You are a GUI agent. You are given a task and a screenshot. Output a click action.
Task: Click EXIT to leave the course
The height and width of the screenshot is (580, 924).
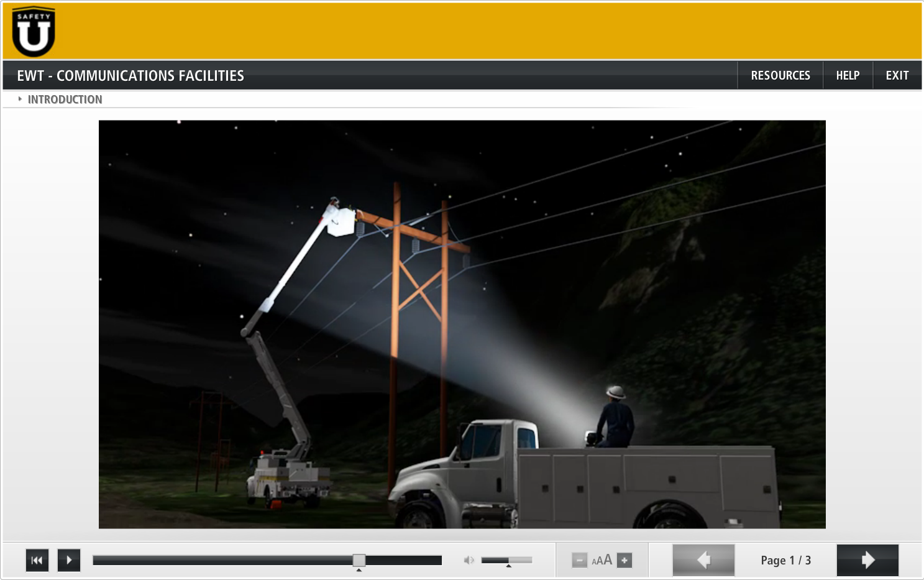point(897,75)
